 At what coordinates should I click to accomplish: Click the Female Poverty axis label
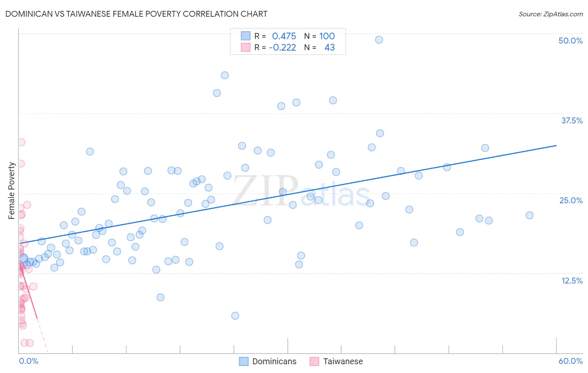(x=12, y=191)
